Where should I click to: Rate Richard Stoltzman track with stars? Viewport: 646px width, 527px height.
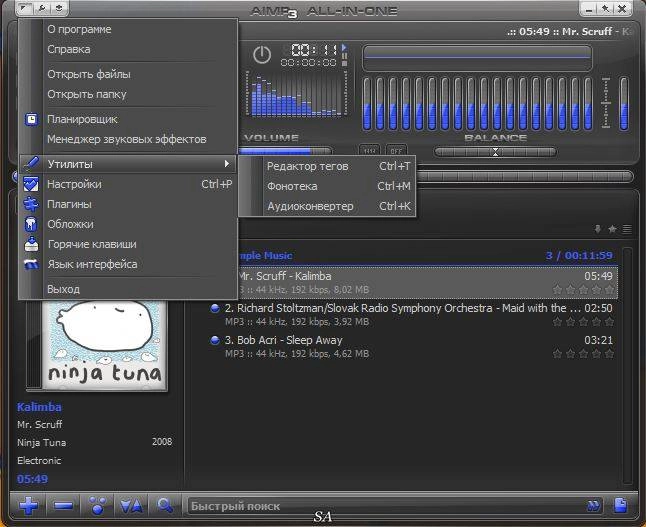[x=583, y=322]
